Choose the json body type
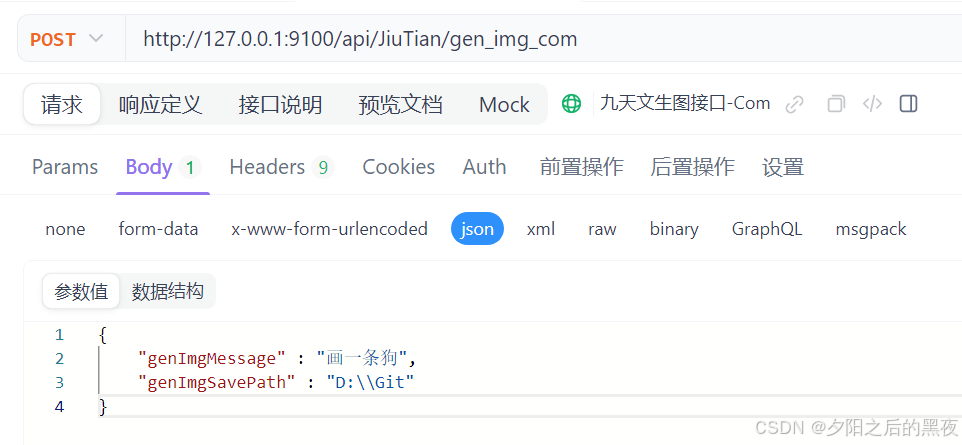 pos(477,229)
